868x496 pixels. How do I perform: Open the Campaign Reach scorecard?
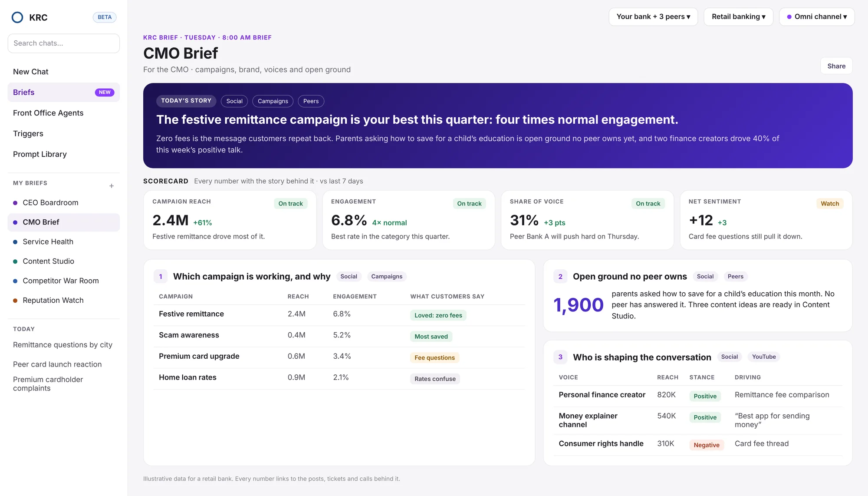click(230, 220)
